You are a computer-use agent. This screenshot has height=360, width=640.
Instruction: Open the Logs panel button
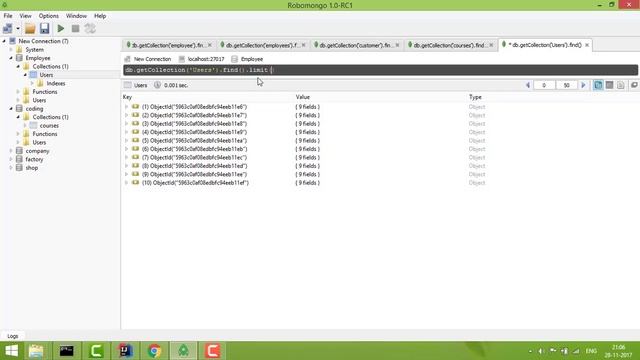click(13, 336)
